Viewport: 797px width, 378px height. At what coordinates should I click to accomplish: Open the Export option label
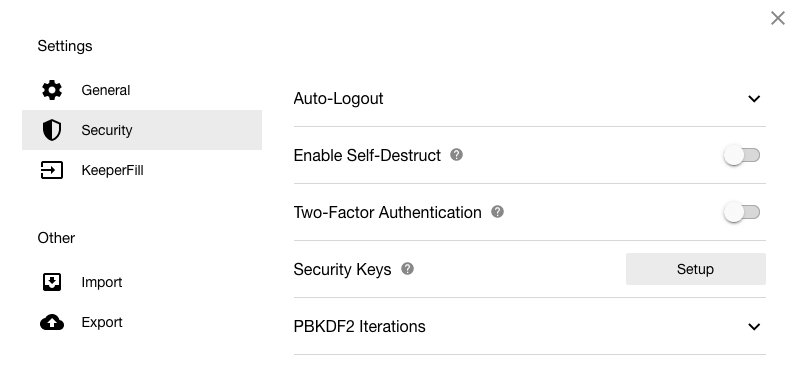click(102, 322)
